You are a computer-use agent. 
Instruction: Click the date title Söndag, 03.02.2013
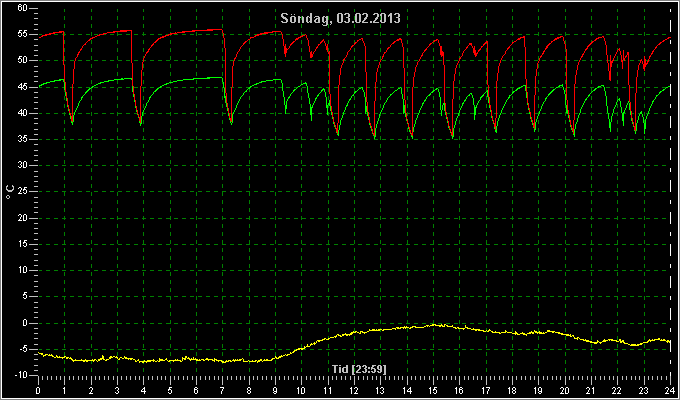pos(340,19)
